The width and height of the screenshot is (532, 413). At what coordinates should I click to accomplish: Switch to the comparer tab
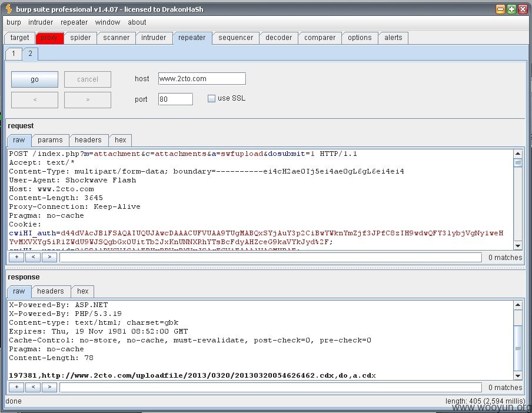(320, 38)
